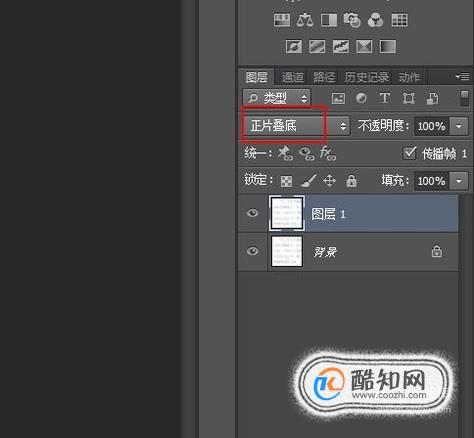Add a Gradient Map adjustment
The width and height of the screenshot is (474, 438).
pyautogui.click(x=388, y=46)
